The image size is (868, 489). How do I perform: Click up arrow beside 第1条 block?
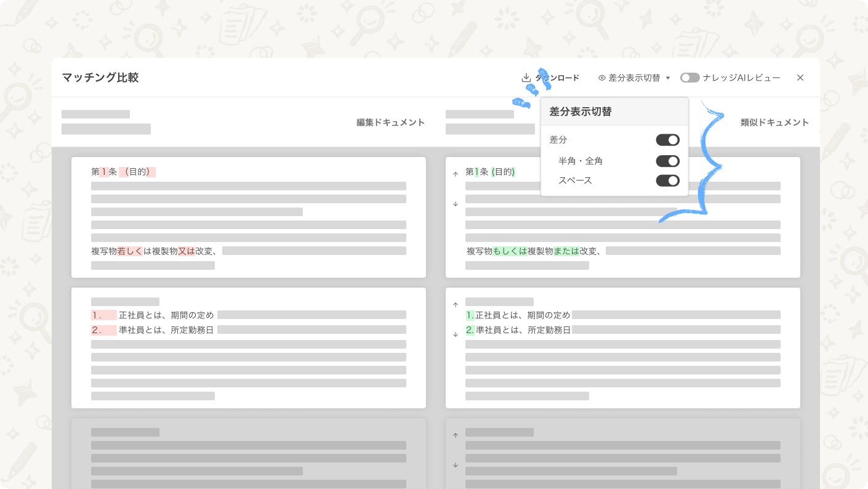pos(456,174)
